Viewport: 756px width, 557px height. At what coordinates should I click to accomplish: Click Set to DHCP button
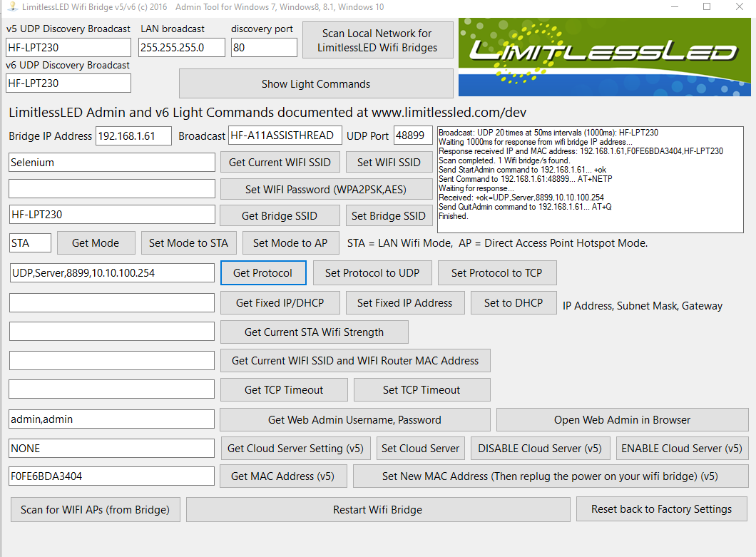tap(514, 302)
